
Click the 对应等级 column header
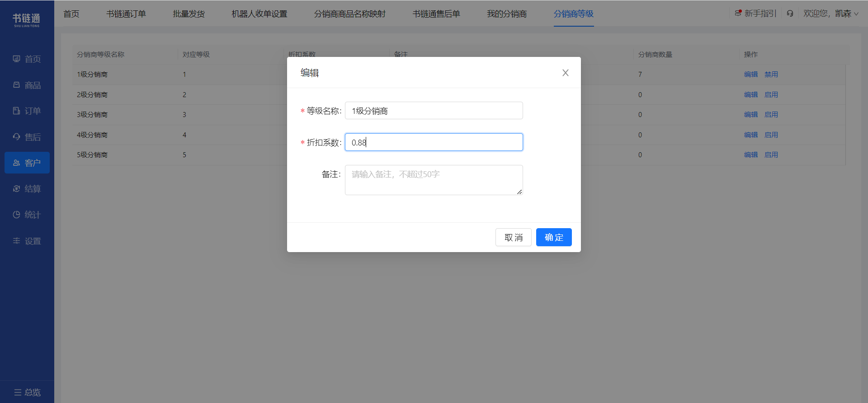coord(196,55)
